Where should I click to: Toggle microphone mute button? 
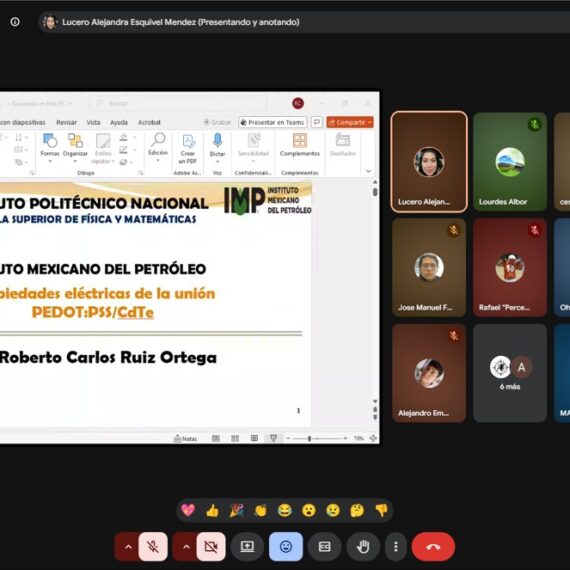pyautogui.click(x=153, y=546)
